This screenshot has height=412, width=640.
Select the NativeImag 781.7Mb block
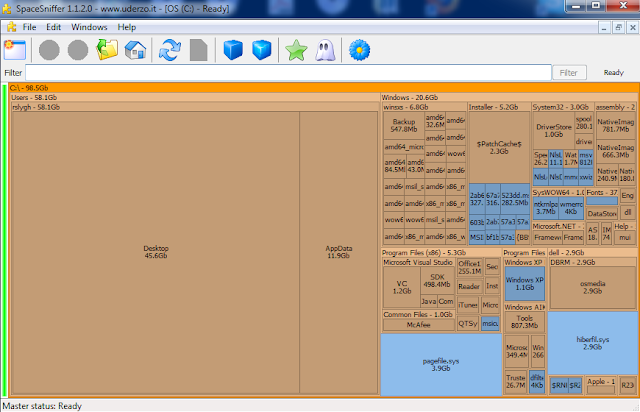pyautogui.click(x=616, y=125)
